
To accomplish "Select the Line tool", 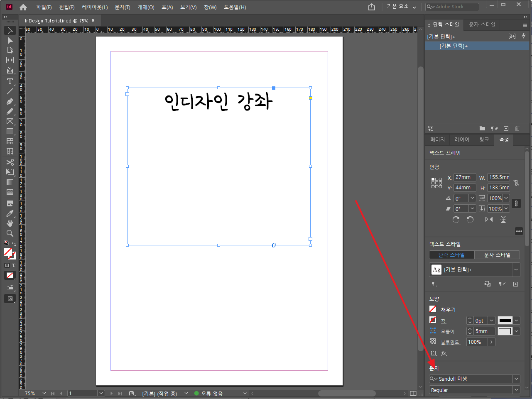I will [10, 91].
